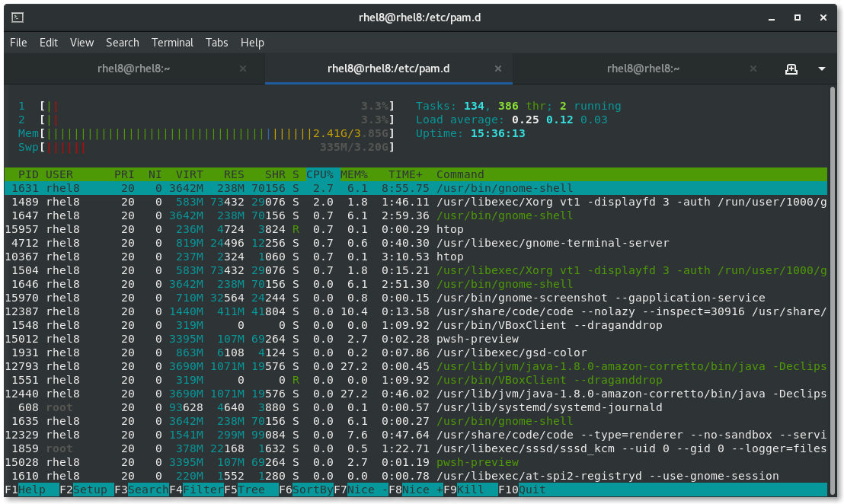The width and height of the screenshot is (844, 504).
Task: Switch to the first rhel8@rhel8:~ tab
Action: [x=134, y=69]
